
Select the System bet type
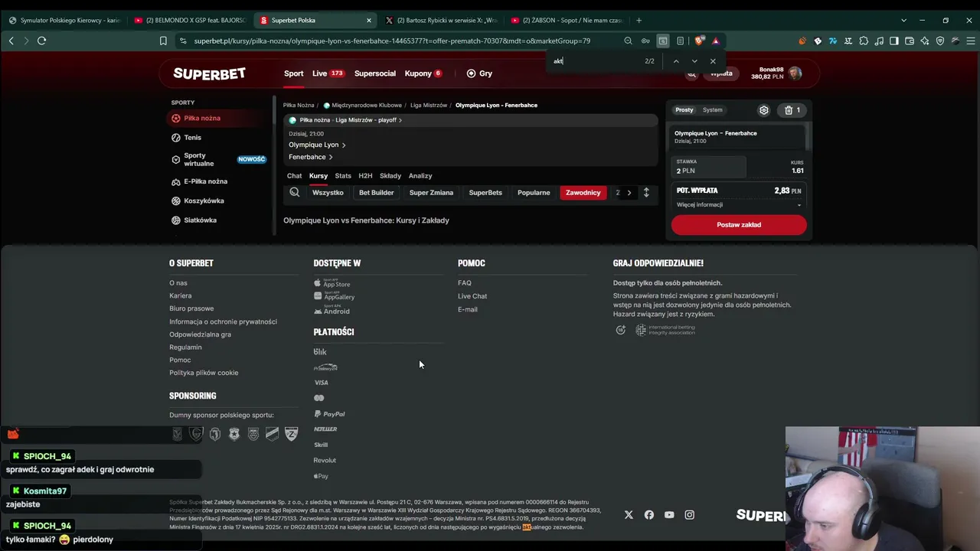pos(713,110)
